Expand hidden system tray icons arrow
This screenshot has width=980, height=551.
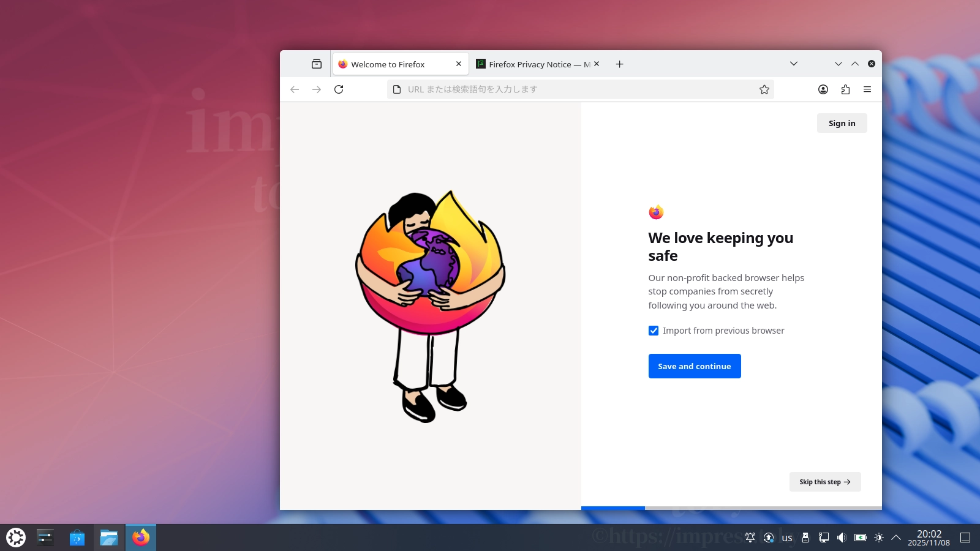[896, 538]
